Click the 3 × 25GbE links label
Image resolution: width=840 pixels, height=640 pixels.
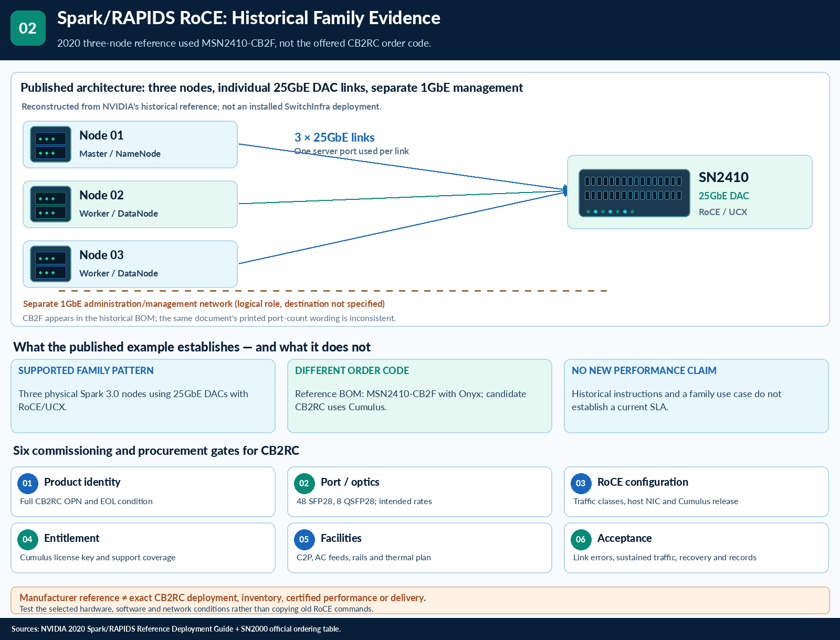[334, 137]
